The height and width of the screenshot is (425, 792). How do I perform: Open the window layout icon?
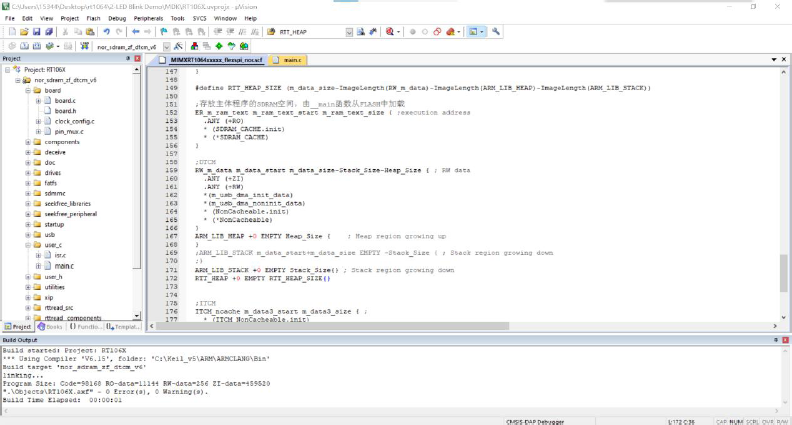[x=473, y=31]
